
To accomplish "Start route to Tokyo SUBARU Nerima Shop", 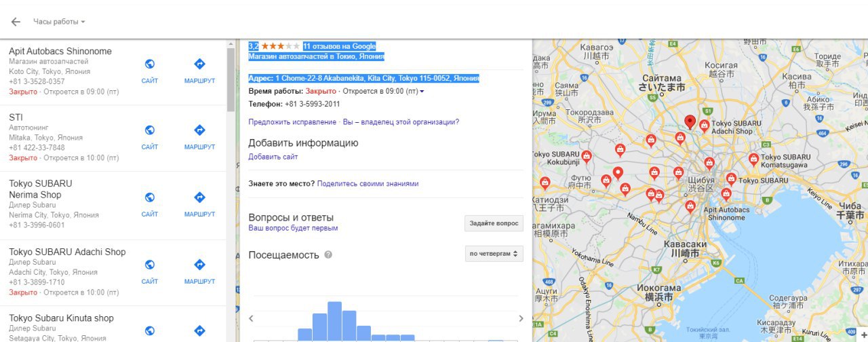I will click(x=199, y=197).
